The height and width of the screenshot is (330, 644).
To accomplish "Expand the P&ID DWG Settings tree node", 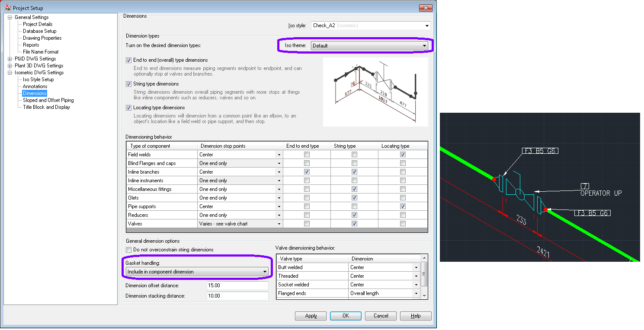I will click(x=10, y=58).
